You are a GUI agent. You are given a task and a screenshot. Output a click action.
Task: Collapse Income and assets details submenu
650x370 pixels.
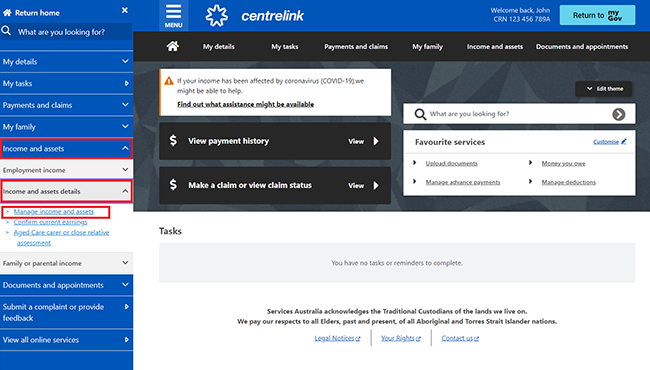click(66, 191)
